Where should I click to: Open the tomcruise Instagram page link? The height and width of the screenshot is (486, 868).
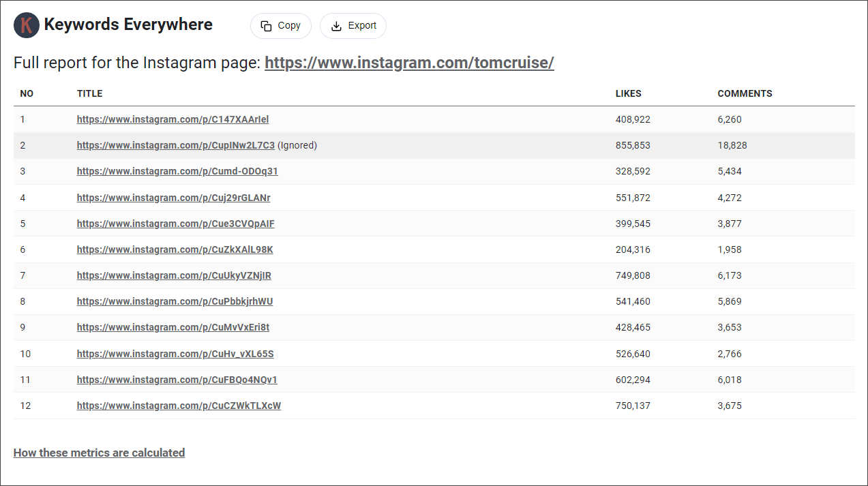click(x=409, y=63)
